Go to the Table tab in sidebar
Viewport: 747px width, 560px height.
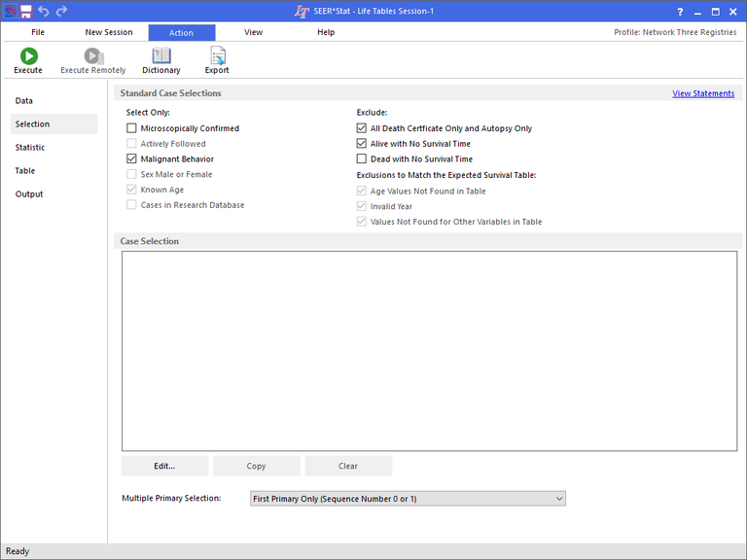[x=25, y=171]
